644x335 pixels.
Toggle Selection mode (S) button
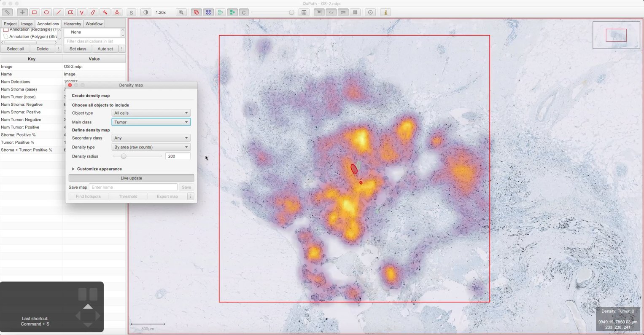[131, 12]
